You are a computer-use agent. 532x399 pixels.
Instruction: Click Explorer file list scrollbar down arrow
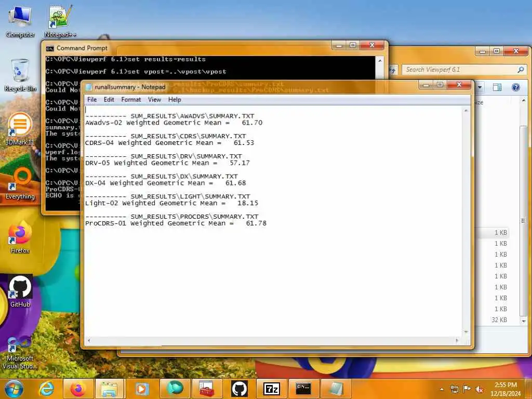pos(524,321)
